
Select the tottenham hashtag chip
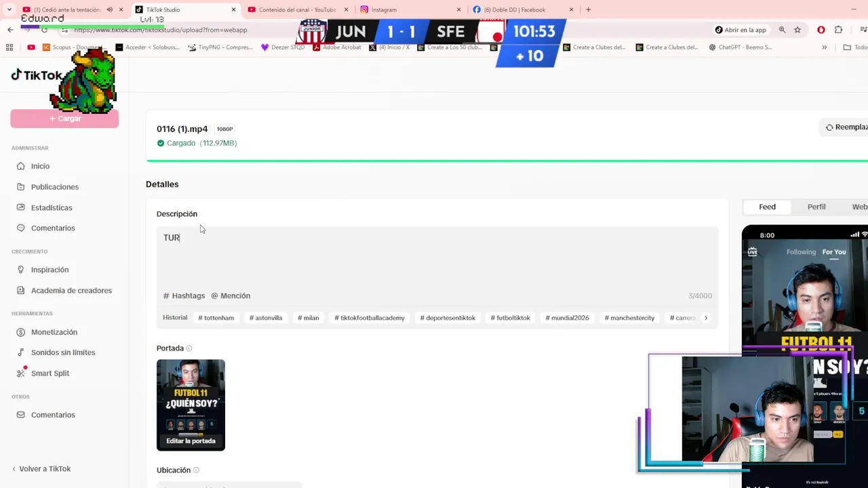[x=216, y=318]
